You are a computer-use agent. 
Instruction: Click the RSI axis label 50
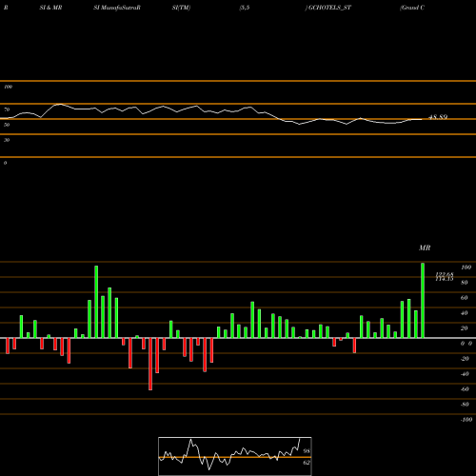pyautogui.click(x=7, y=125)
